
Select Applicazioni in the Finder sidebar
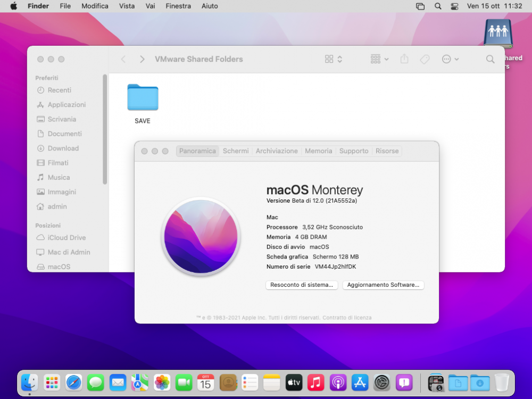click(66, 105)
